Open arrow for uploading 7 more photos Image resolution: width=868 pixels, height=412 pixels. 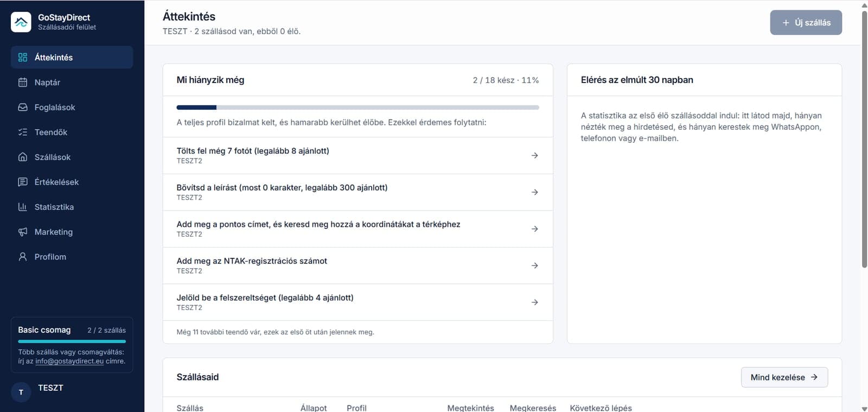535,156
